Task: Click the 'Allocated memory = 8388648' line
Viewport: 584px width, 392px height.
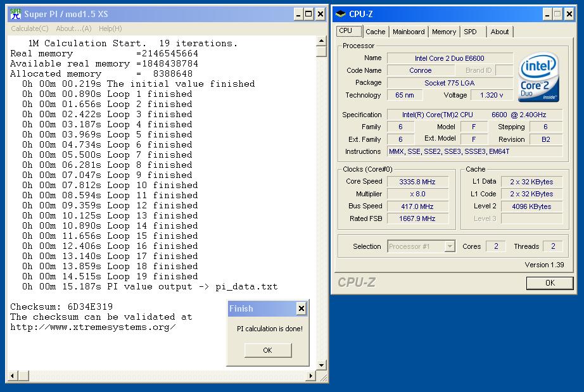Action: (101, 73)
